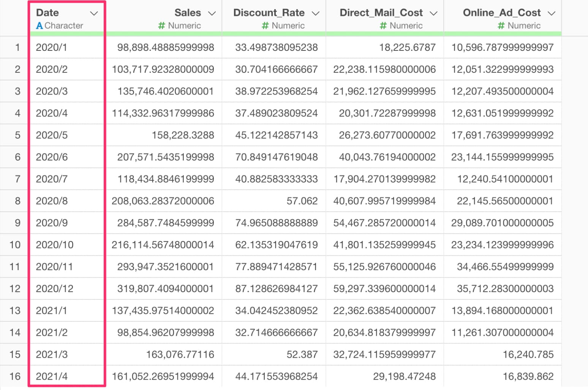588x390 pixels.
Task: Click the numeric hash icon under Sales
Action: click(x=161, y=26)
